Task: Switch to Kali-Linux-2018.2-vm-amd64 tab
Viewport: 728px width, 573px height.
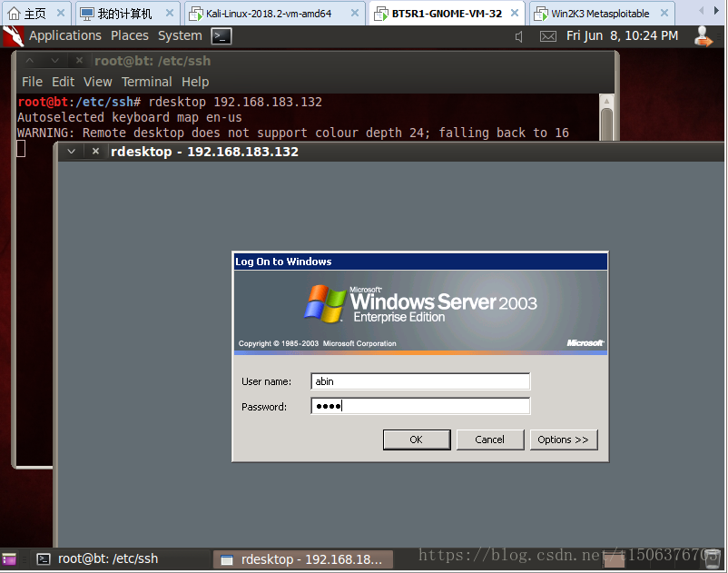Action: (x=274, y=14)
